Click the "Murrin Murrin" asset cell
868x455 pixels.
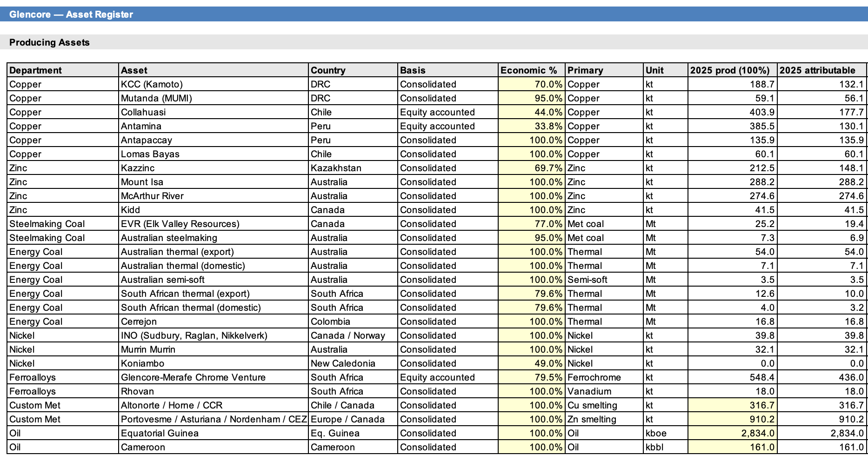(x=214, y=349)
